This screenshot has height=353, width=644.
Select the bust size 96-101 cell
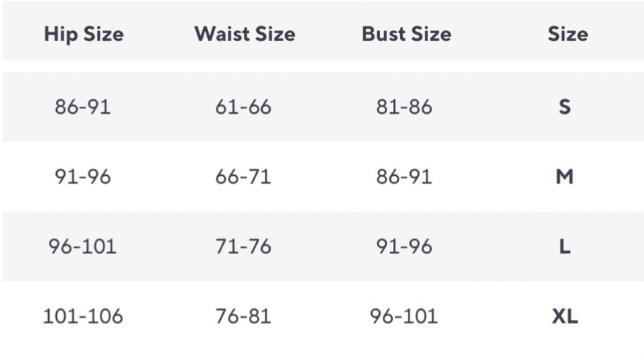[x=404, y=316]
